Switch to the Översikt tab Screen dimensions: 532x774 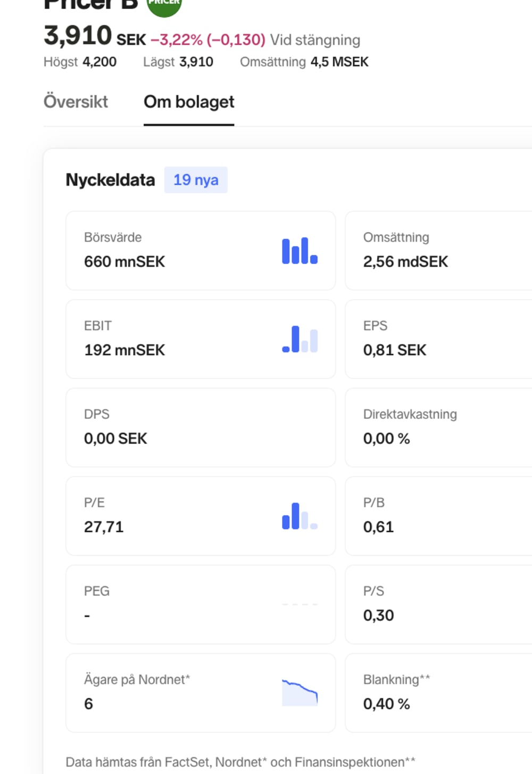(76, 102)
